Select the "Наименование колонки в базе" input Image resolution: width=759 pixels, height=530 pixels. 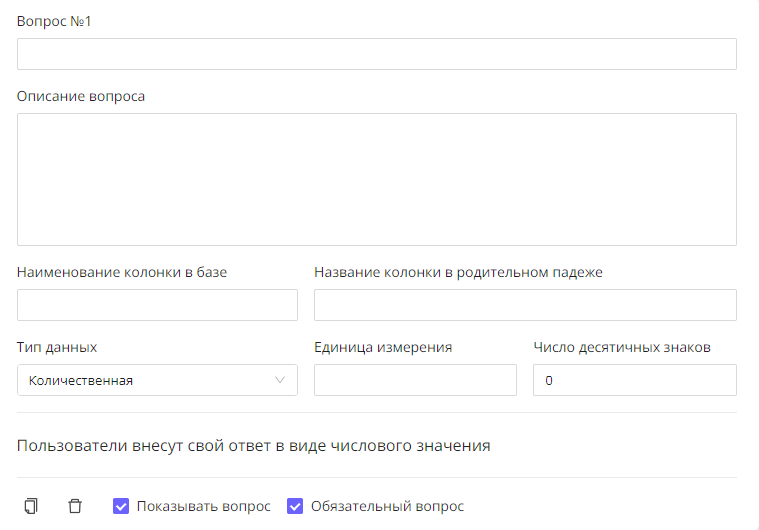coord(157,305)
